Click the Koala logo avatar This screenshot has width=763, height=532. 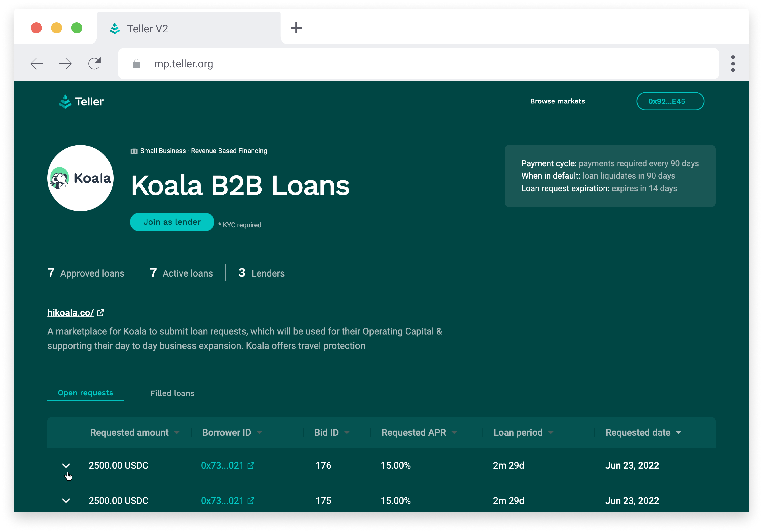tap(80, 178)
